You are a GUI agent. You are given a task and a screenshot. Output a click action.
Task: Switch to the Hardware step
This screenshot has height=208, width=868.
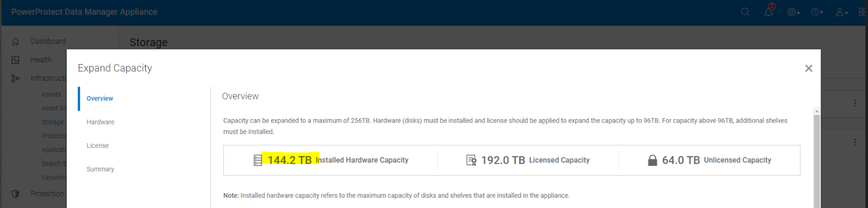101,122
